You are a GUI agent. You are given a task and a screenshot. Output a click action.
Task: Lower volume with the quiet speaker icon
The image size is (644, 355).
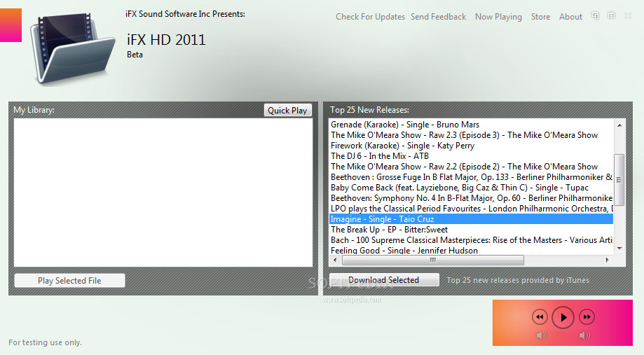click(x=542, y=335)
